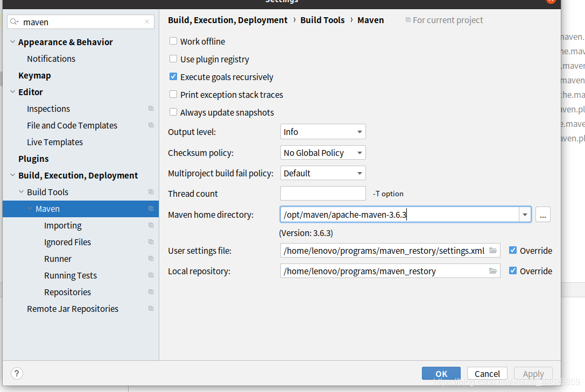The width and height of the screenshot is (585, 392).
Task: Clear the maven search text
Action: pos(147,22)
